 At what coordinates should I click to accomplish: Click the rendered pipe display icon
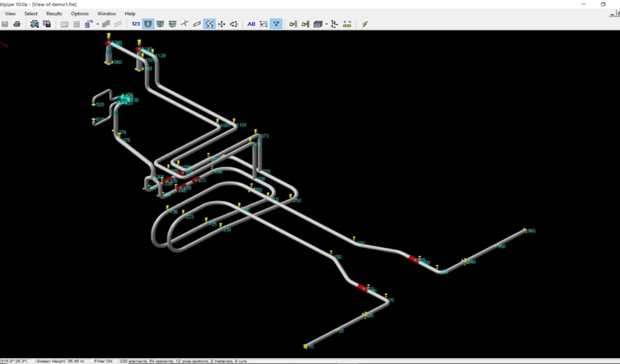click(196, 24)
